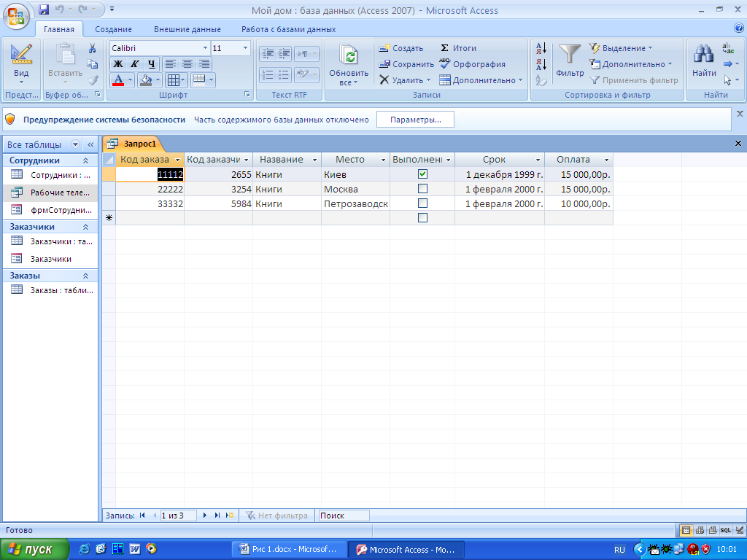Image resolution: width=747 pixels, height=560 pixels.
Task: Toggle italic К formatting
Action: coord(135,64)
